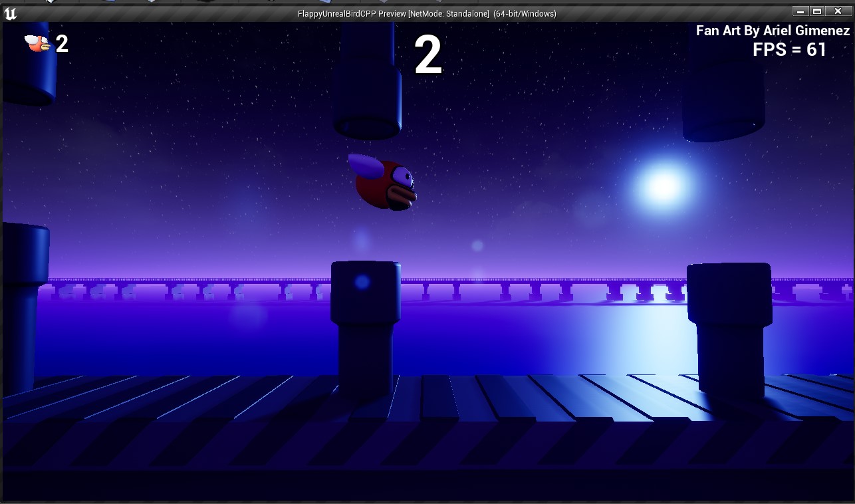Close the game preview window

coord(838,11)
